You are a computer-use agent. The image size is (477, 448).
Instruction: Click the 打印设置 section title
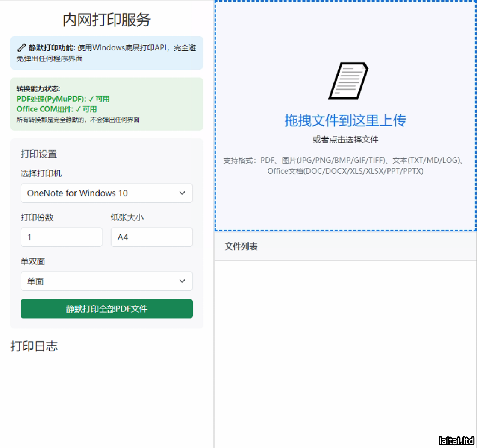tap(38, 154)
